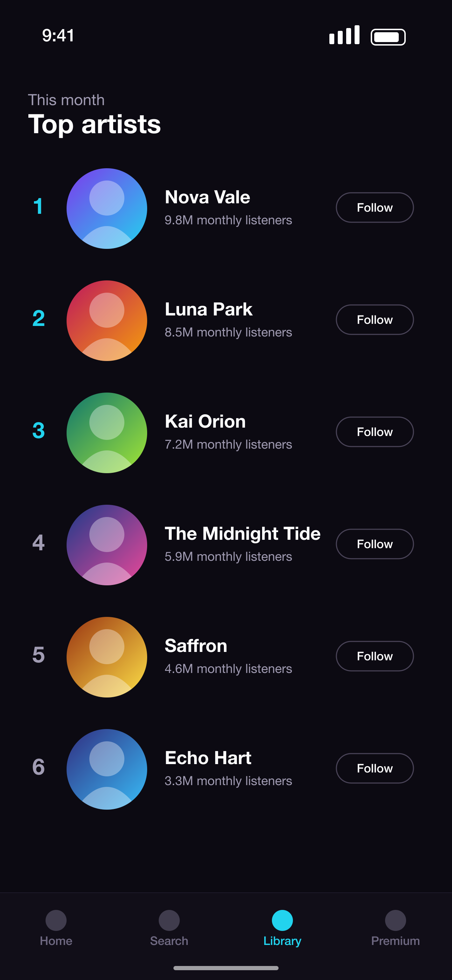Tap The Midnight Tide's purple avatar

[107, 545]
